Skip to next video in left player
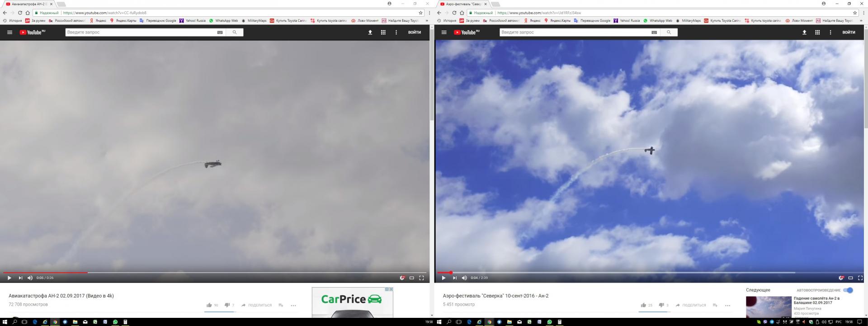The image size is (868, 326). (20, 278)
